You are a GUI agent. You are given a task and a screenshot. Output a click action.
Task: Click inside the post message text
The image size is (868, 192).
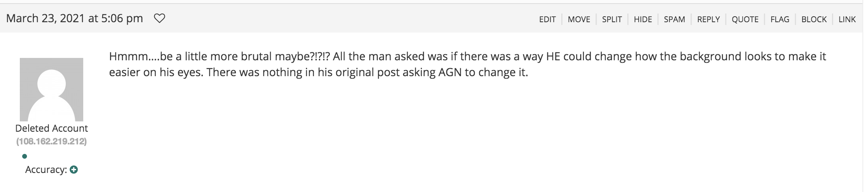pos(467,64)
